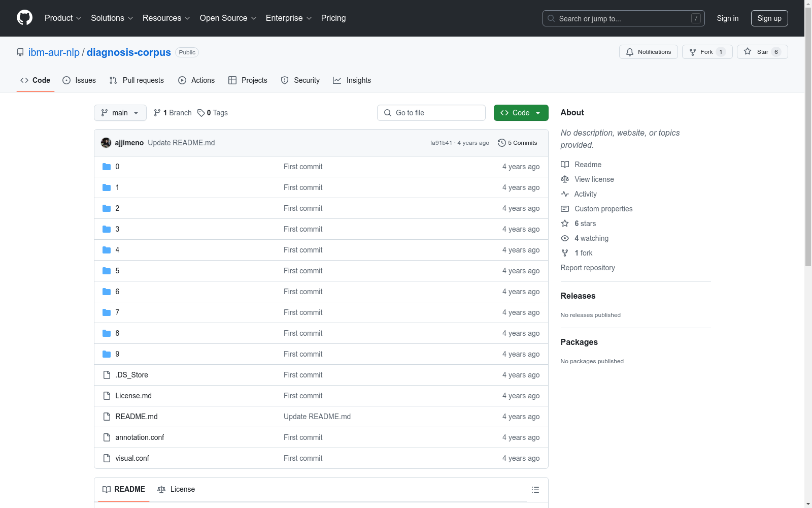Screen dimensions: 812x508
Task: Expand the Open Source menu
Action: [228, 18]
